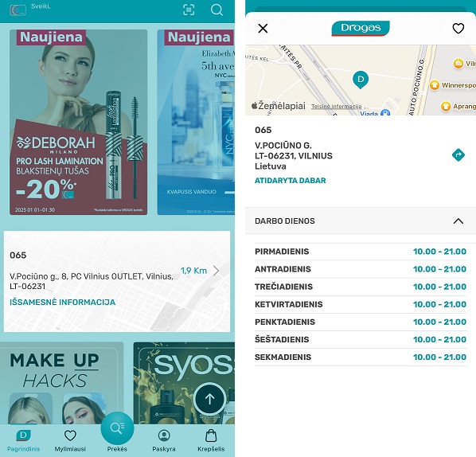
Task: Toggle the store favorite heart
Action: click(x=458, y=29)
